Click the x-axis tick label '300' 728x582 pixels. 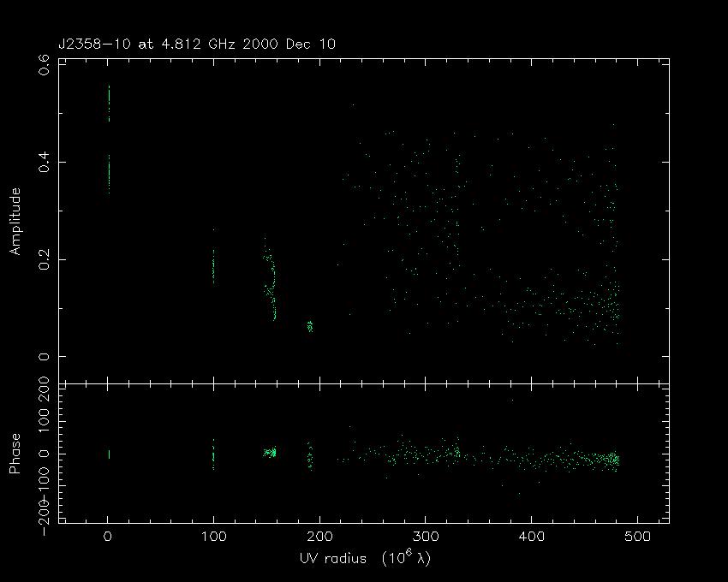coord(426,537)
